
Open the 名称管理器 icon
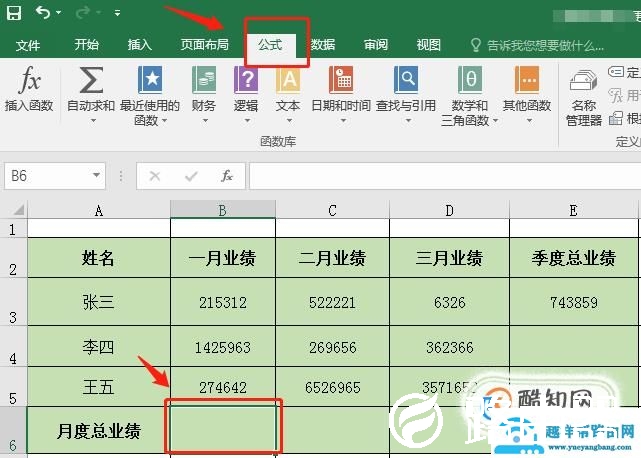(x=584, y=80)
